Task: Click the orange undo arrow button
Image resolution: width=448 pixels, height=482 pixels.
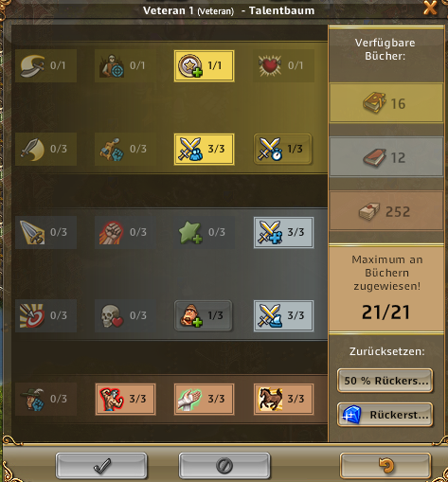Action: (385, 466)
